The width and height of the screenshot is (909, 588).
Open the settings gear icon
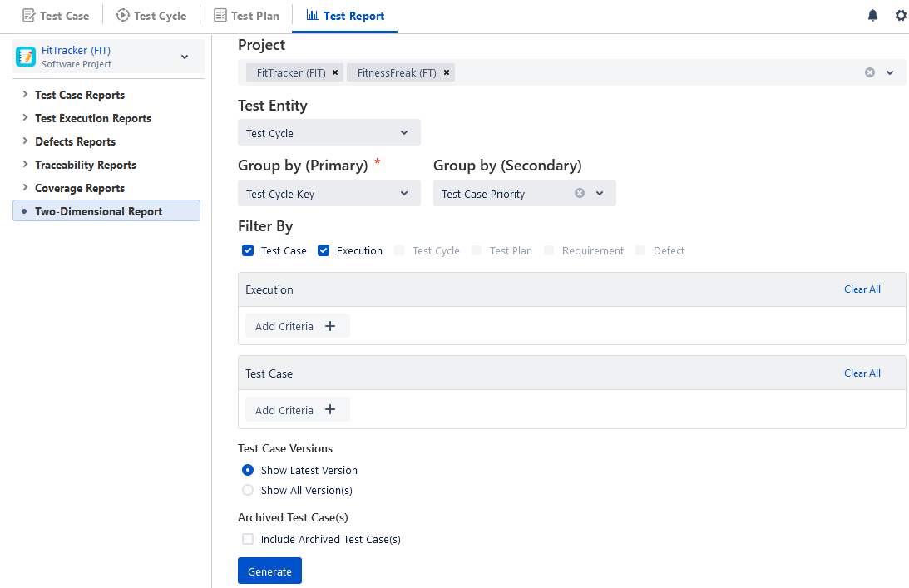[x=901, y=16]
